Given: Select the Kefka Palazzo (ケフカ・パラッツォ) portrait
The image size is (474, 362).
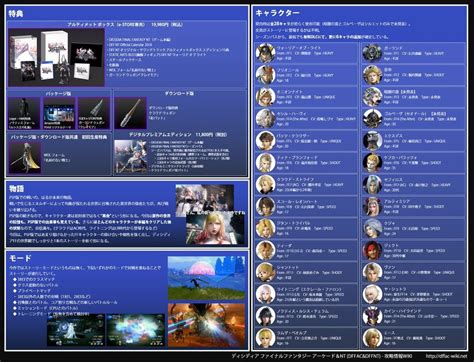Looking at the screenshot, I should (372, 163).
